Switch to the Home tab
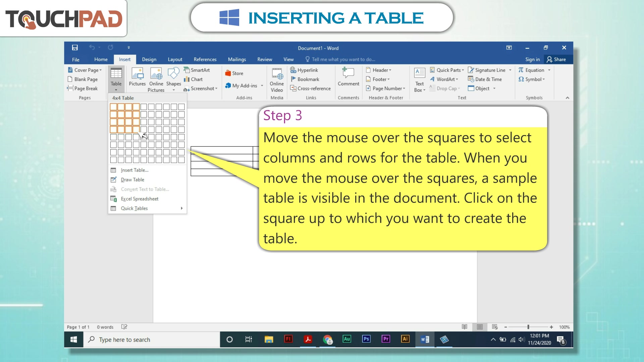644x362 pixels. point(101,59)
